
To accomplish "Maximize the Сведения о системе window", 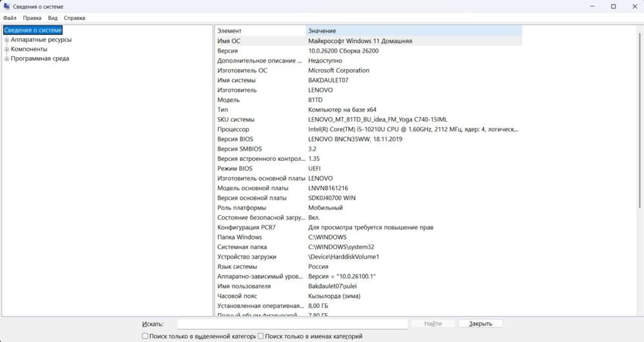I will [614, 6].
